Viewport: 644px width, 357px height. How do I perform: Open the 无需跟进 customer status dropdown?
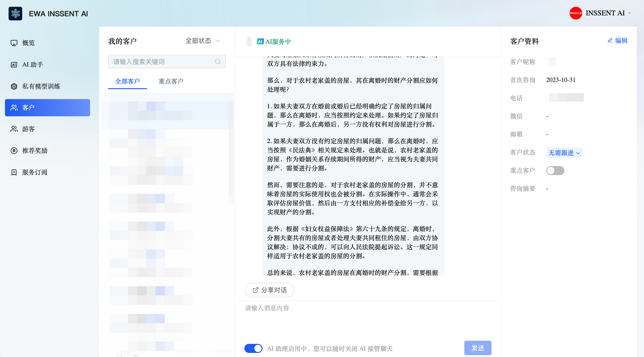click(564, 153)
